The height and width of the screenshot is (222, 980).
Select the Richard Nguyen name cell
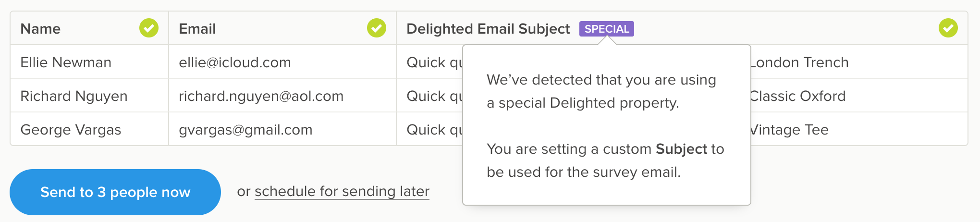pos(73,96)
